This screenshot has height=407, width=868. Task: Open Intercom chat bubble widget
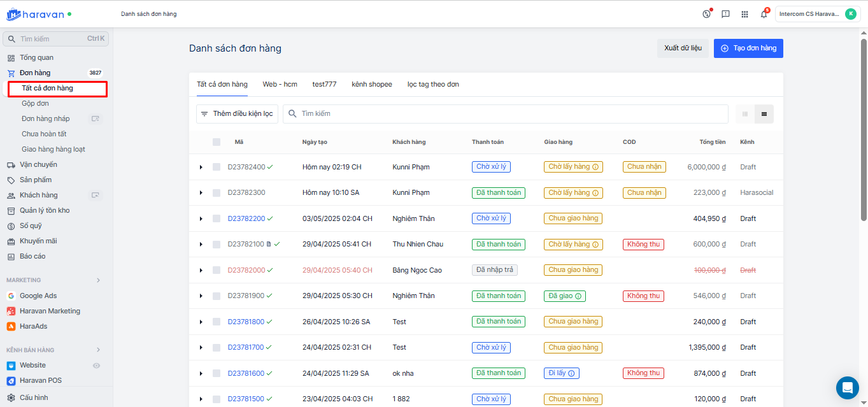(x=847, y=387)
